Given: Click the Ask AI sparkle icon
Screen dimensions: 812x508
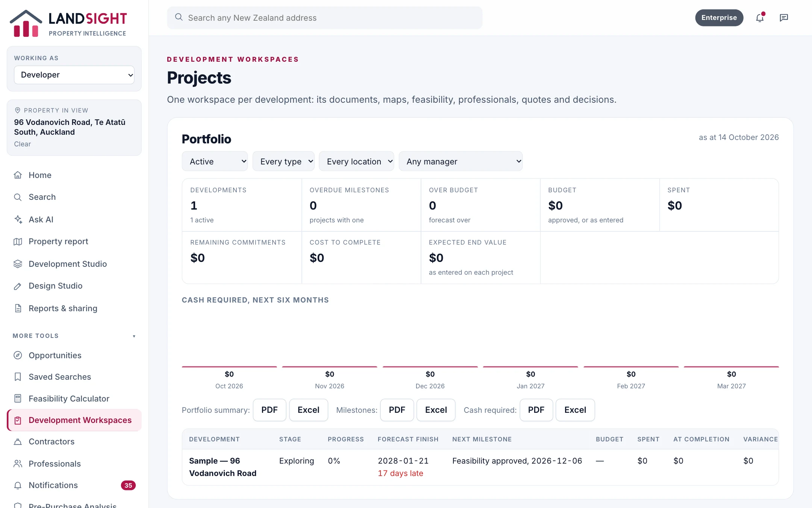Looking at the screenshot, I should 18,219.
